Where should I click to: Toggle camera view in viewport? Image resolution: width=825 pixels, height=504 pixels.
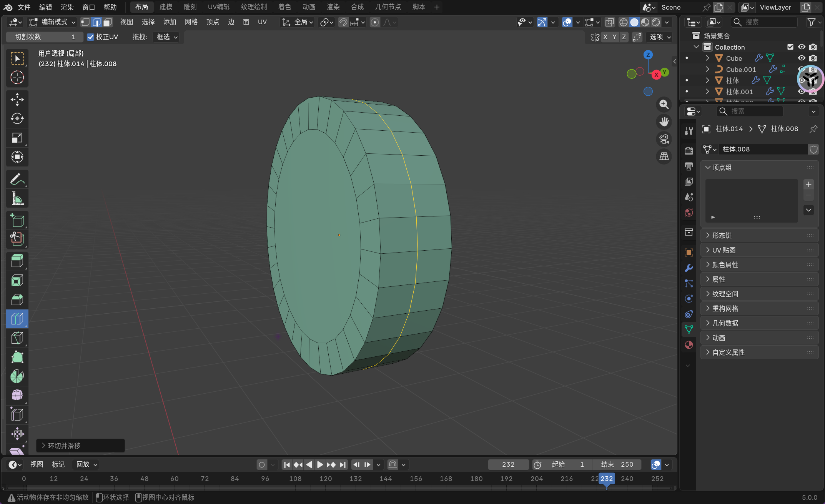(x=664, y=139)
